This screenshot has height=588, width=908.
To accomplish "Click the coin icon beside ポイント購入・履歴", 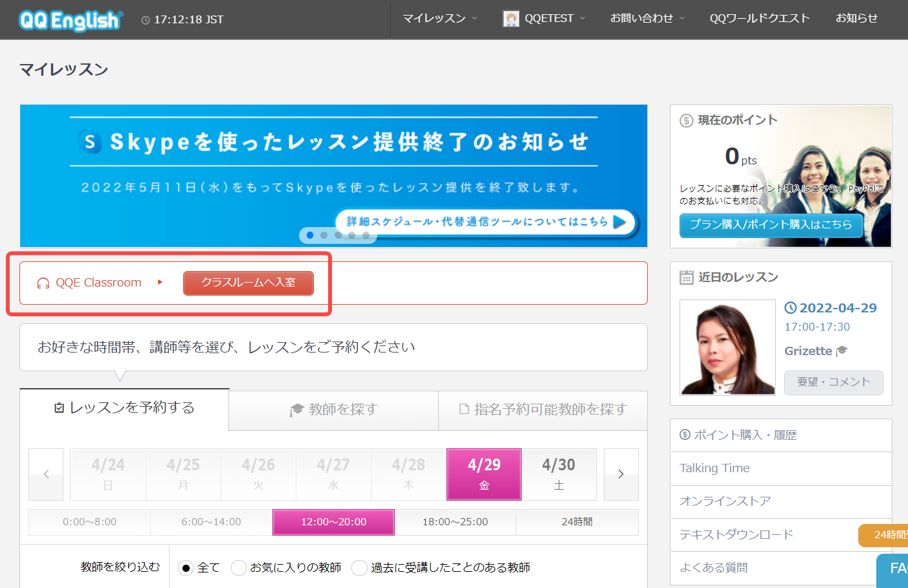I will click(x=685, y=435).
